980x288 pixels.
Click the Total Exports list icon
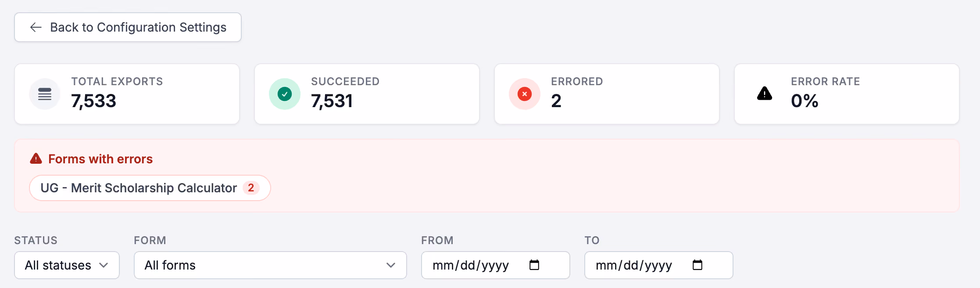tap(45, 94)
